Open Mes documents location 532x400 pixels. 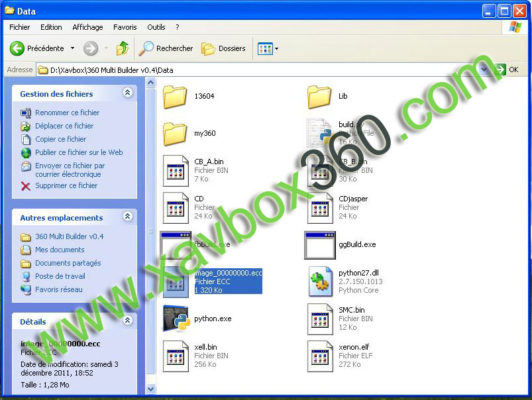(60, 250)
